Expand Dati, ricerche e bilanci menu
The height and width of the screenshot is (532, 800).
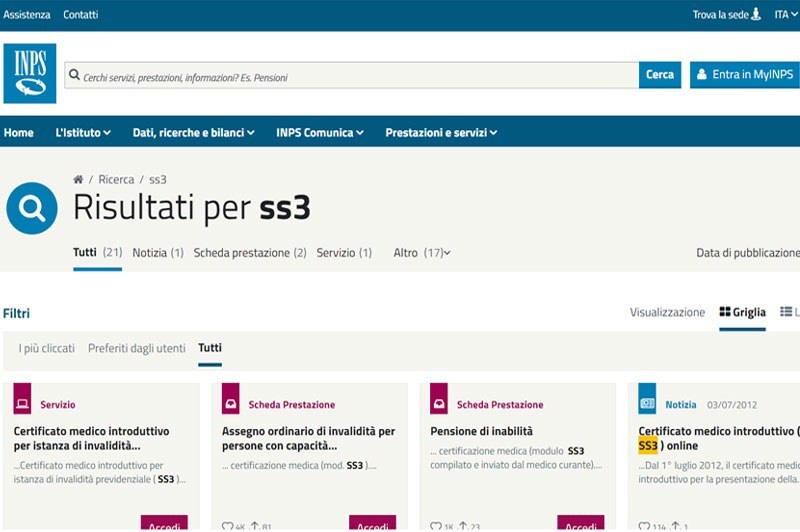click(x=193, y=133)
